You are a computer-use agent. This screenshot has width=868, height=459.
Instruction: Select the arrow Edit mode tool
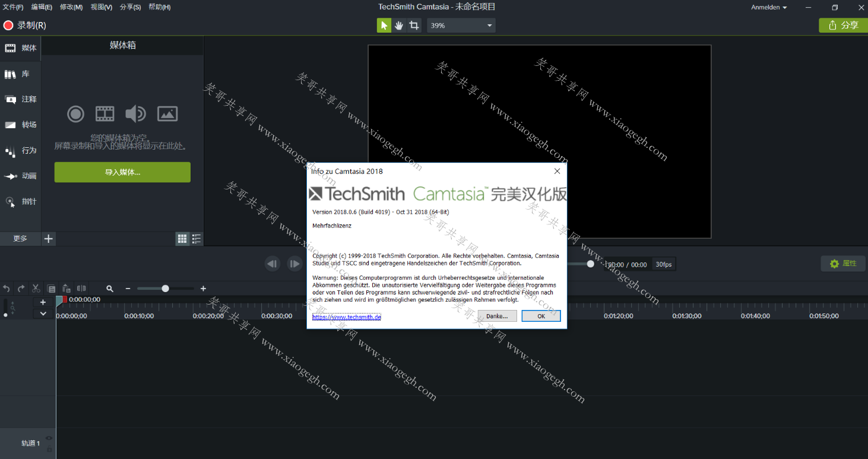click(384, 26)
